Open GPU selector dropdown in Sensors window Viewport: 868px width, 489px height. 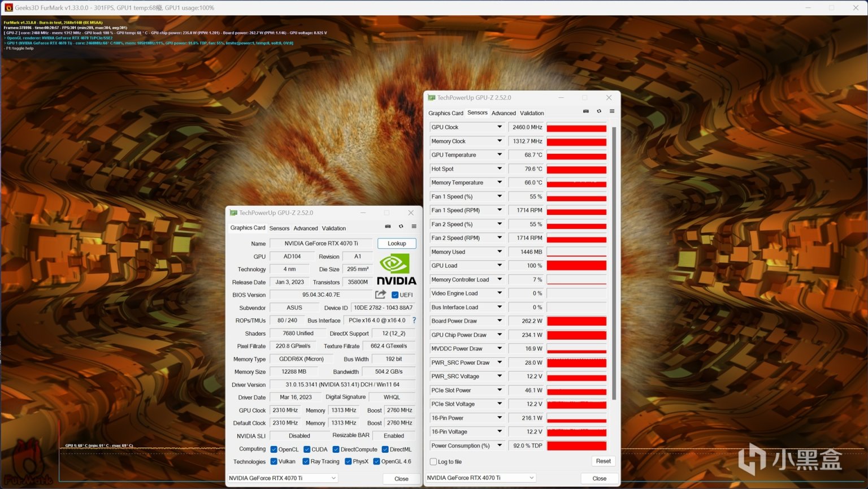pos(480,478)
